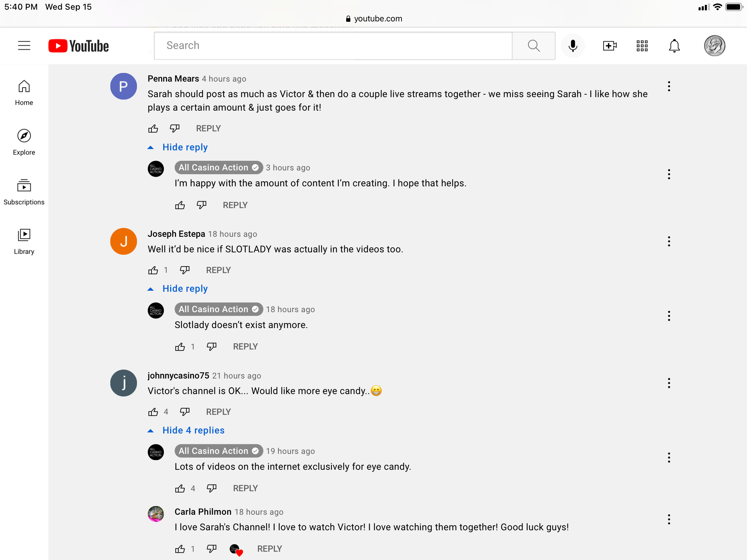The width and height of the screenshot is (747, 560).
Task: Collapse reply under Penna Mears' comment
Action: tap(185, 147)
